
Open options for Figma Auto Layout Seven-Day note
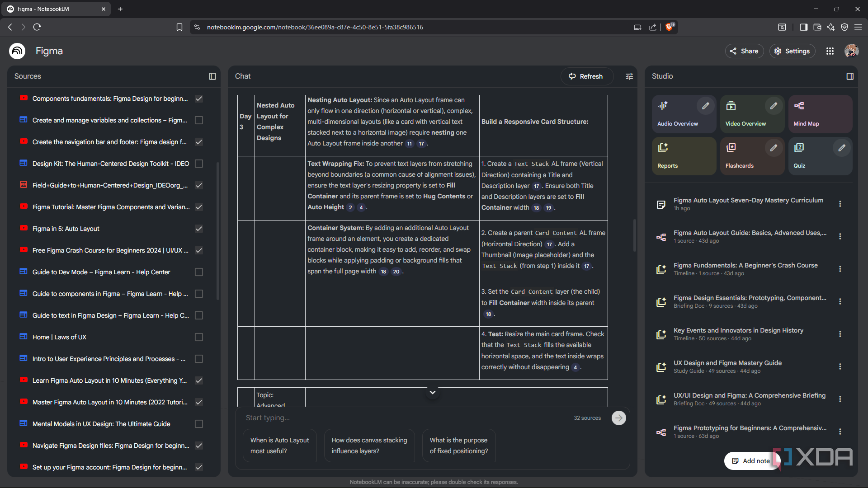pos(840,204)
